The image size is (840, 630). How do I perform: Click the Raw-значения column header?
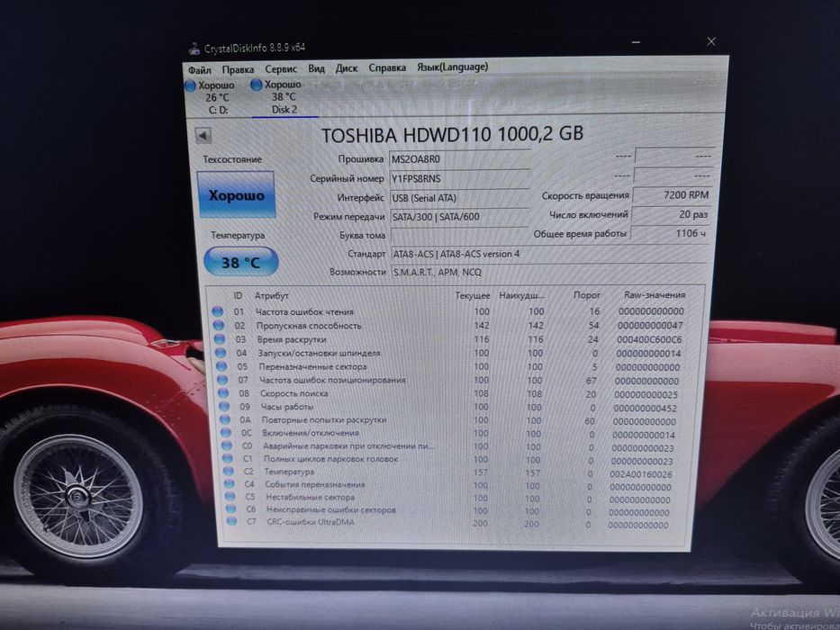[x=655, y=294]
